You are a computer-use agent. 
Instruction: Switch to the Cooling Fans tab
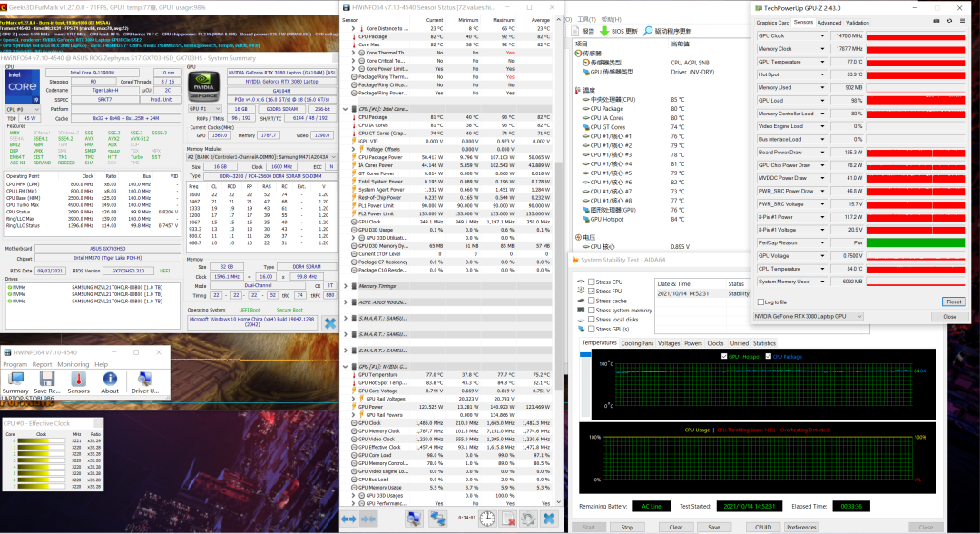[x=636, y=343]
